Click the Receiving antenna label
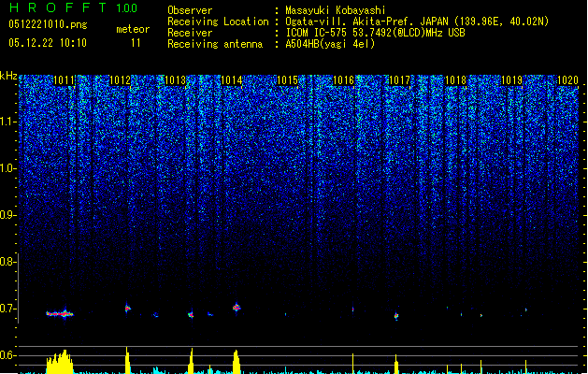This screenshot has height=374, width=588. (x=215, y=44)
